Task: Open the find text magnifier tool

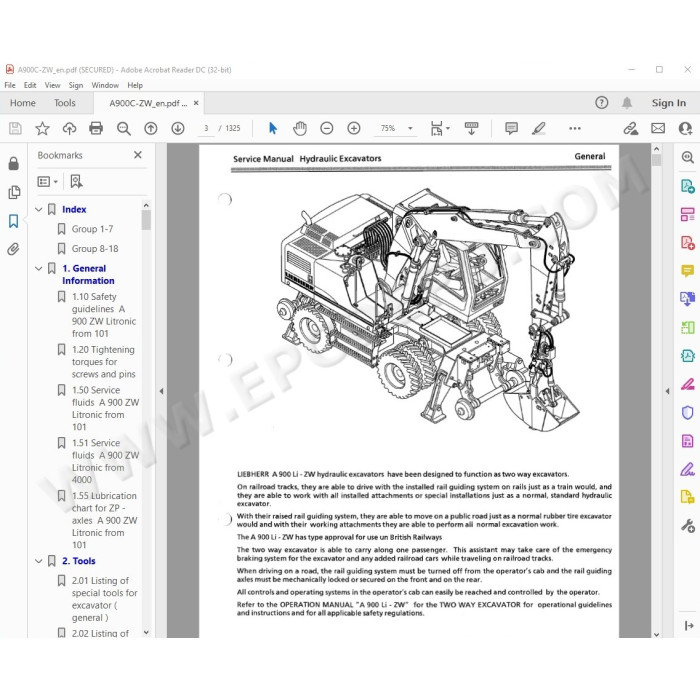Action: point(124,129)
